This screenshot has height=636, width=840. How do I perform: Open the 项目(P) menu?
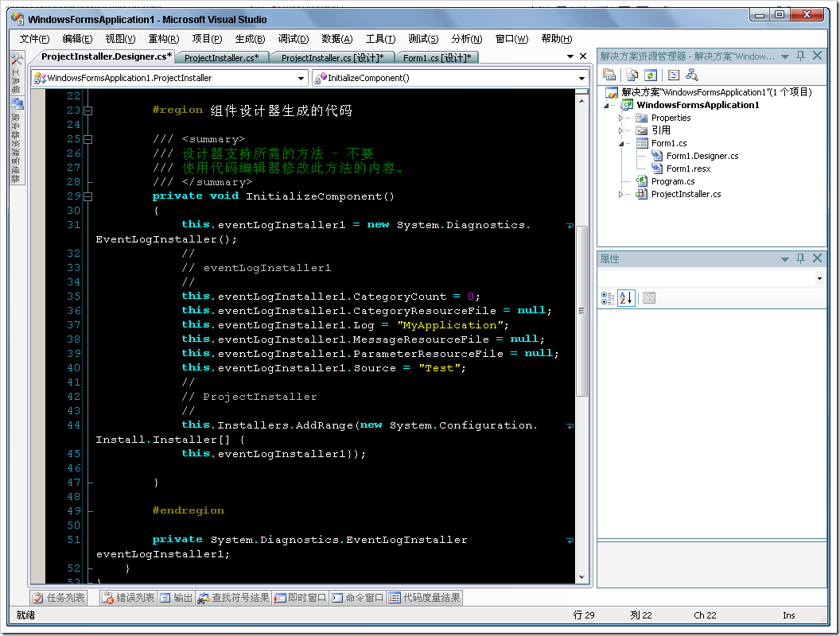tap(207, 38)
